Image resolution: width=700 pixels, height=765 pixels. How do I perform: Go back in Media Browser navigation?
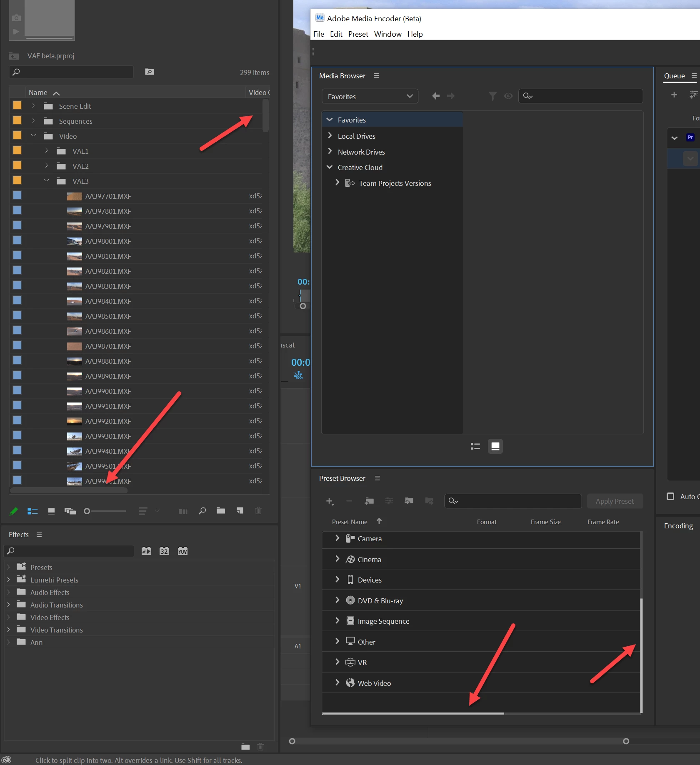click(435, 96)
